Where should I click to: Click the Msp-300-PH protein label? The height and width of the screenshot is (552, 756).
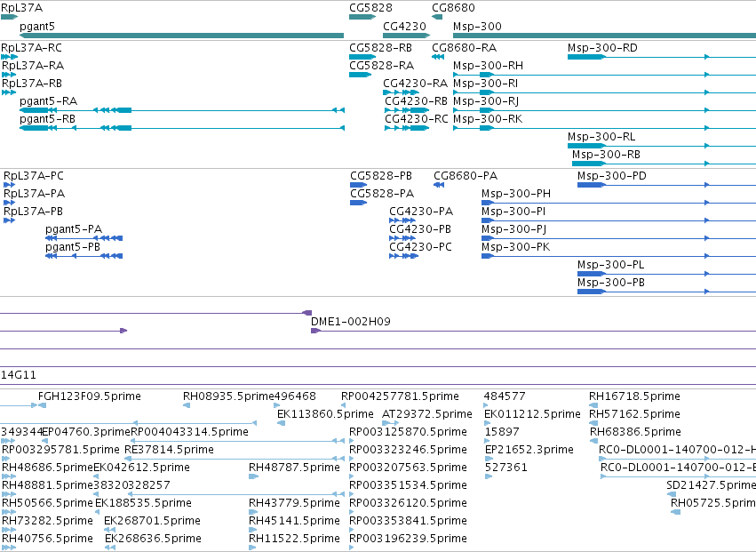516,194
